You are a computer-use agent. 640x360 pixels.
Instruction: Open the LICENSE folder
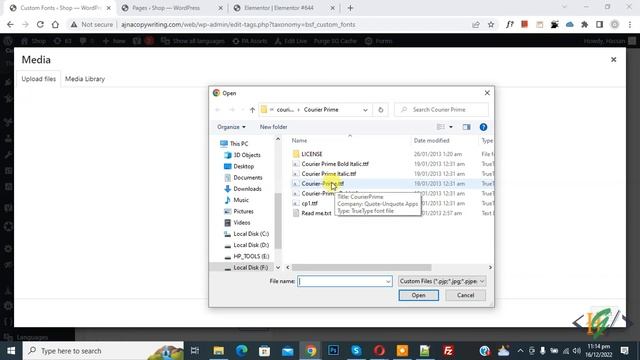tap(311, 154)
